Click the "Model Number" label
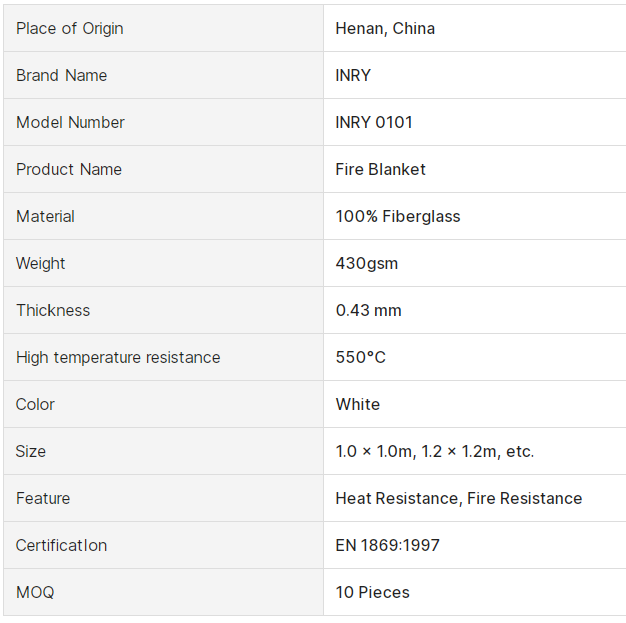This screenshot has height=623, width=626. tap(70, 122)
